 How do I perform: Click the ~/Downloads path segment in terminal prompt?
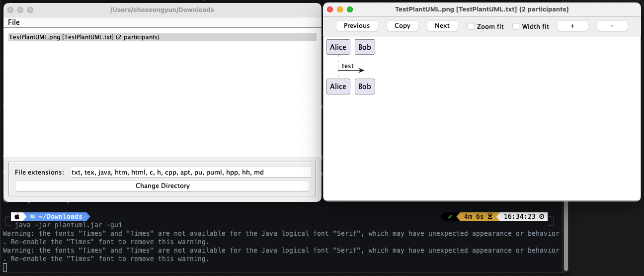[x=60, y=217]
